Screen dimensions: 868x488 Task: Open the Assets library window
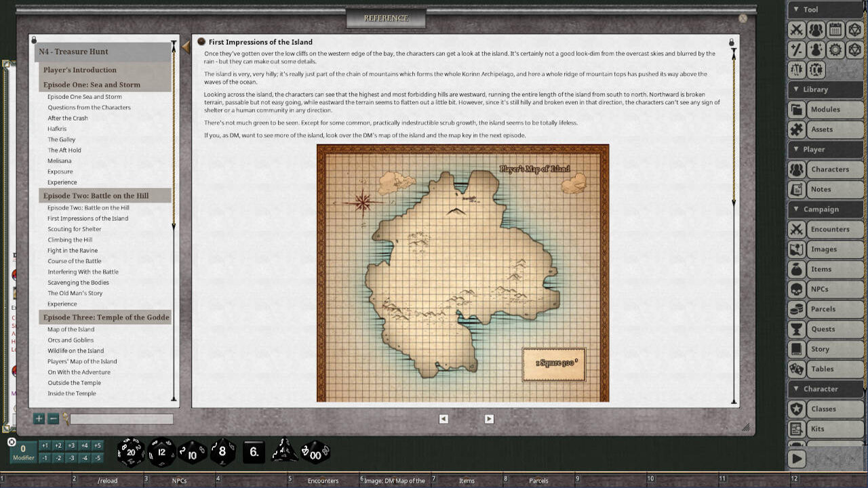click(826, 129)
